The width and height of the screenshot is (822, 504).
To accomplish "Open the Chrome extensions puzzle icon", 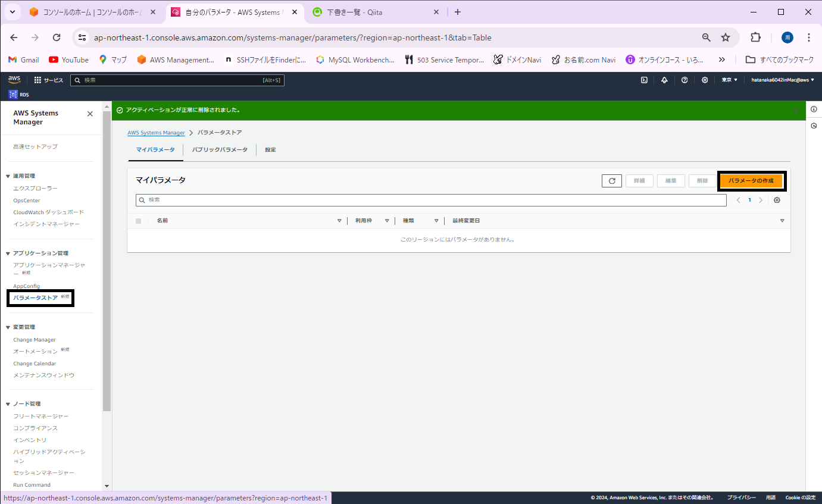I will click(755, 37).
